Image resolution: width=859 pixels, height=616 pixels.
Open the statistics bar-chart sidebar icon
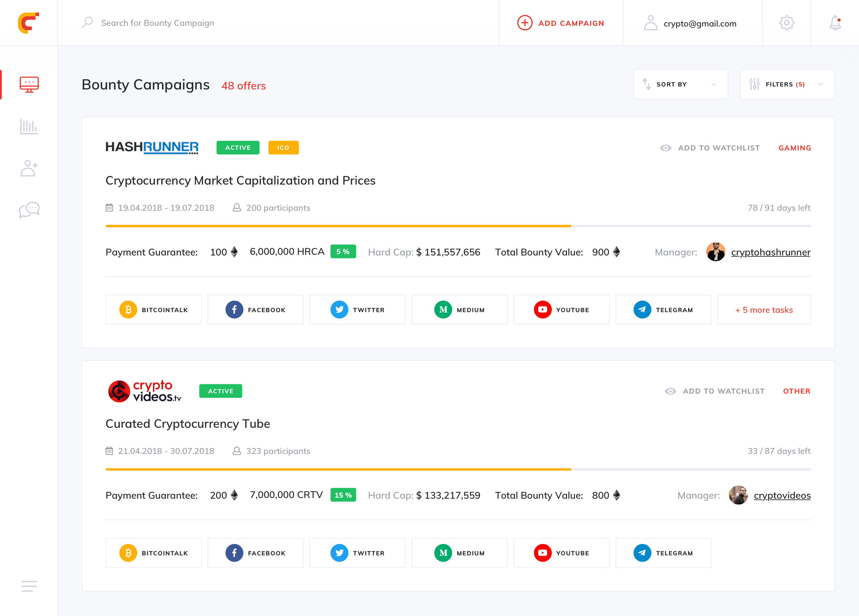click(29, 127)
